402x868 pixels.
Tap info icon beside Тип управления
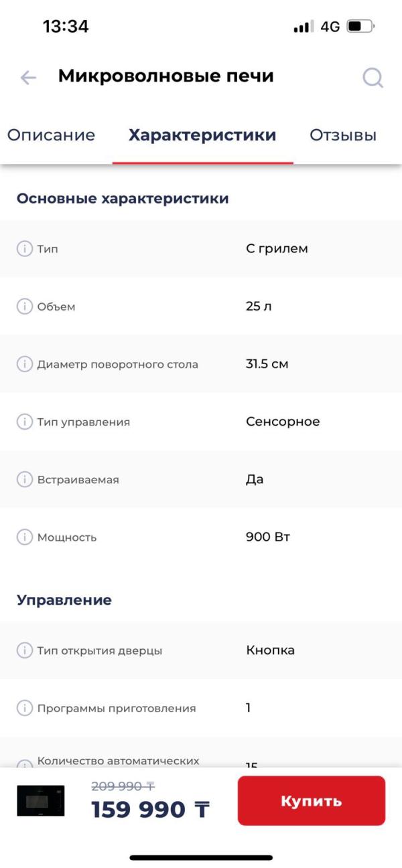tap(24, 422)
